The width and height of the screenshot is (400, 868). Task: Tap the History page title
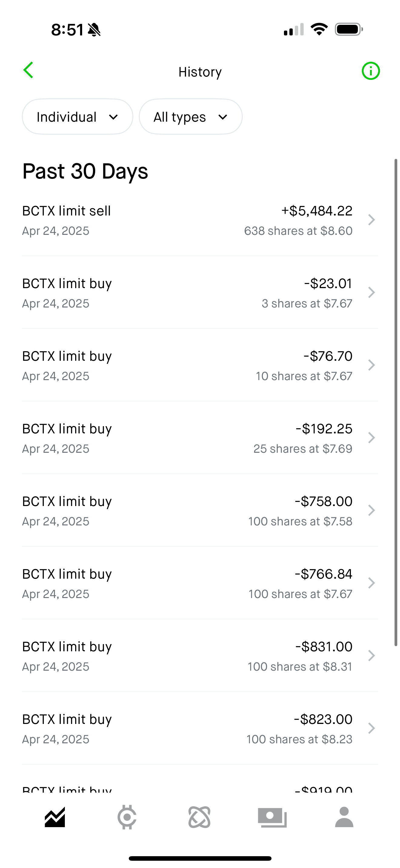click(x=200, y=72)
